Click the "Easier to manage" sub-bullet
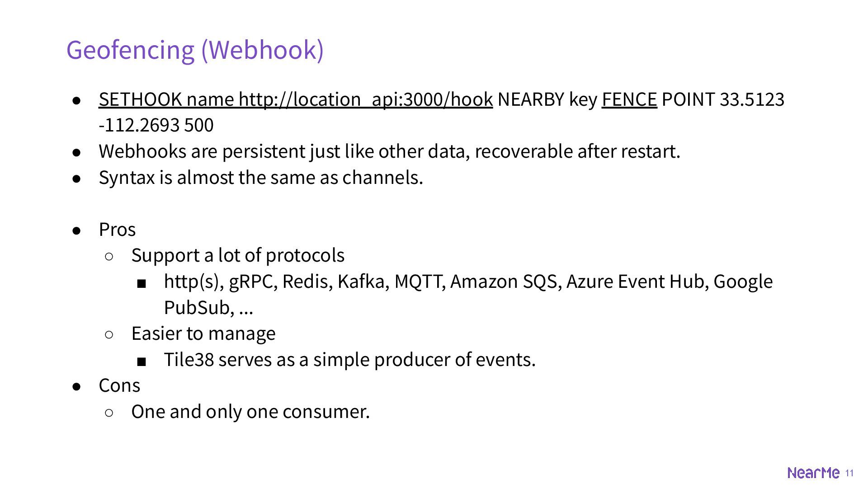The height and width of the screenshot is (488, 868). click(x=203, y=333)
